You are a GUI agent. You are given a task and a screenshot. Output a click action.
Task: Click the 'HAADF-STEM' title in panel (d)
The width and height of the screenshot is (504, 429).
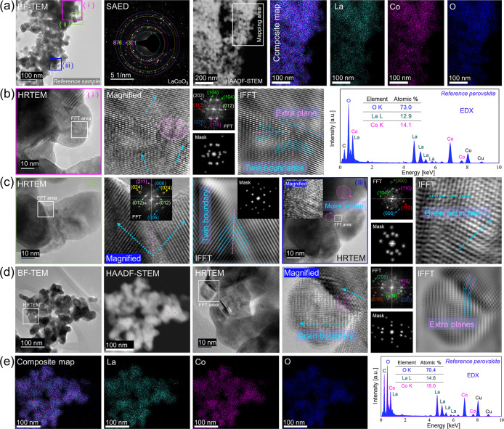tap(133, 273)
